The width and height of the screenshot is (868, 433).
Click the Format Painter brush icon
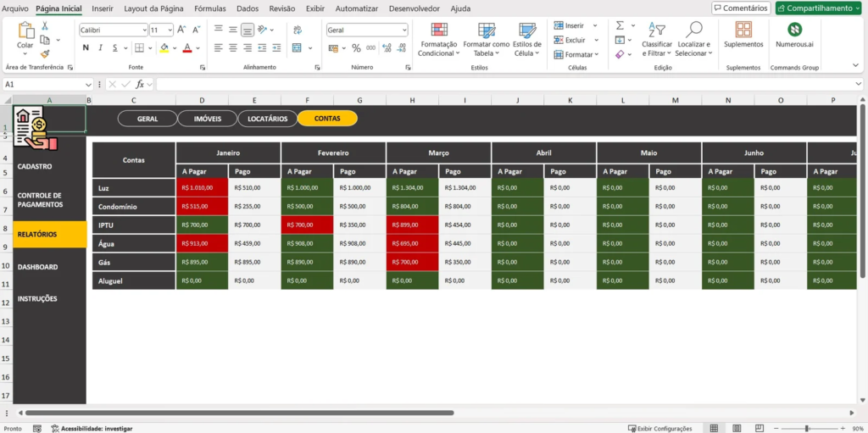tap(45, 53)
